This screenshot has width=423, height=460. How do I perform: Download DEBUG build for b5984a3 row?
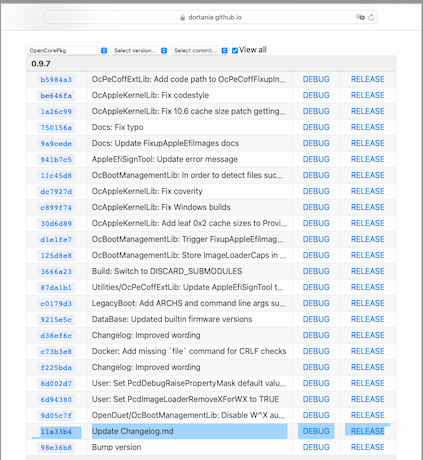click(316, 79)
